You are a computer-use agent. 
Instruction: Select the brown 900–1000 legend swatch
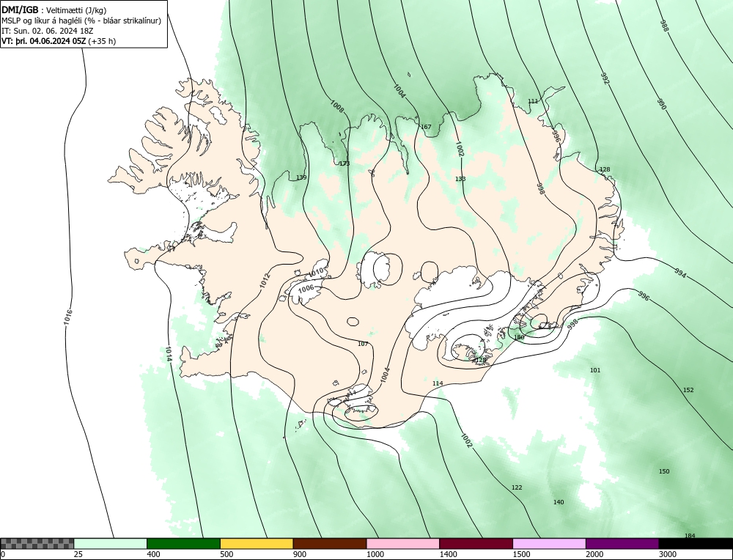330,543
